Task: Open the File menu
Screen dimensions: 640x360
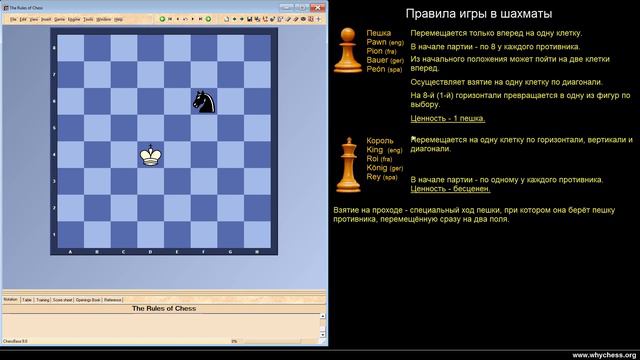Action: tap(13, 19)
